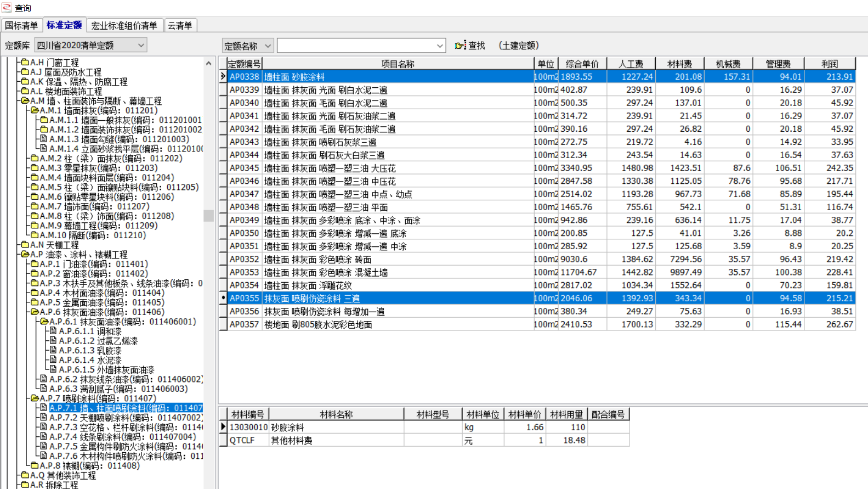Image resolution: width=868 pixels, height=489 pixels.
Task: Click the document icon of A.P.6.1.2 过氯乙烯漆
Action: point(54,341)
